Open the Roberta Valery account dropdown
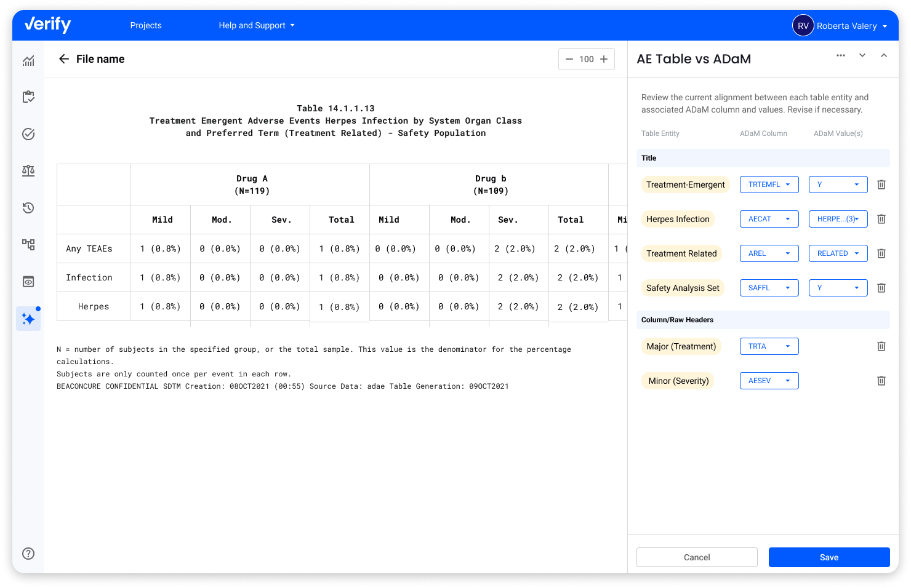Image resolution: width=911 pixels, height=588 pixels. [841, 26]
